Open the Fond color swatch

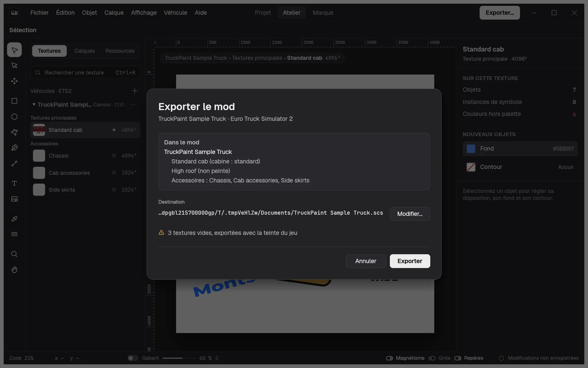tap(471, 149)
